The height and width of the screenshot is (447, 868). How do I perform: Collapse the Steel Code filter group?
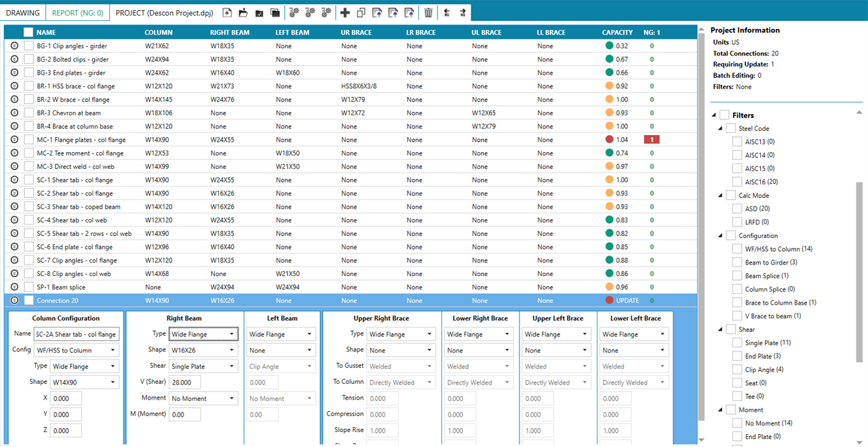(720, 128)
